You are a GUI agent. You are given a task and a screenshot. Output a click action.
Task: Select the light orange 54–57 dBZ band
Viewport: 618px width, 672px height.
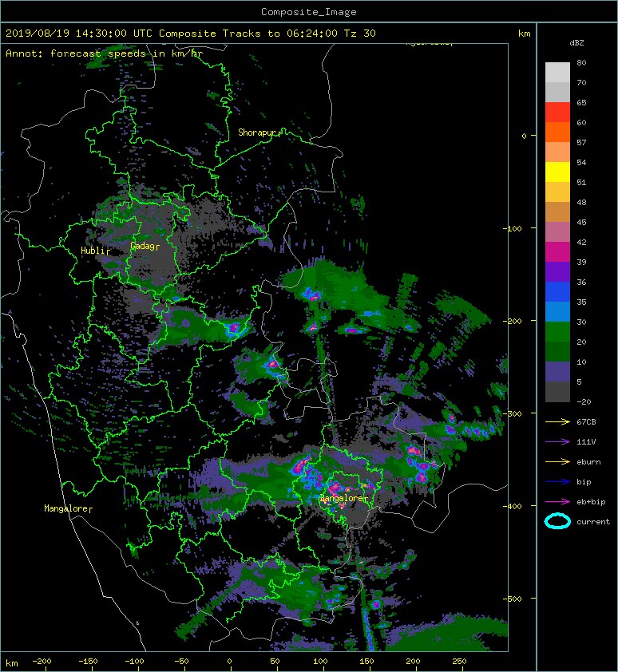(x=557, y=152)
